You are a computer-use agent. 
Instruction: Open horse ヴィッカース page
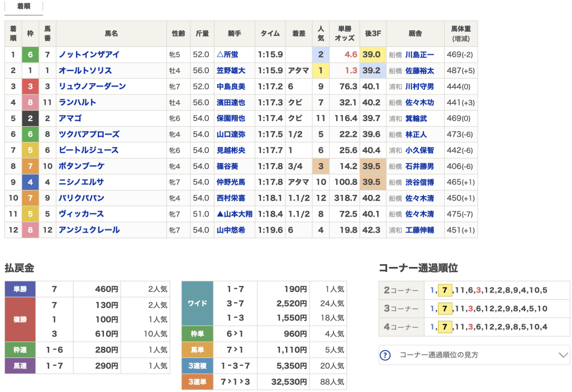click(81, 214)
